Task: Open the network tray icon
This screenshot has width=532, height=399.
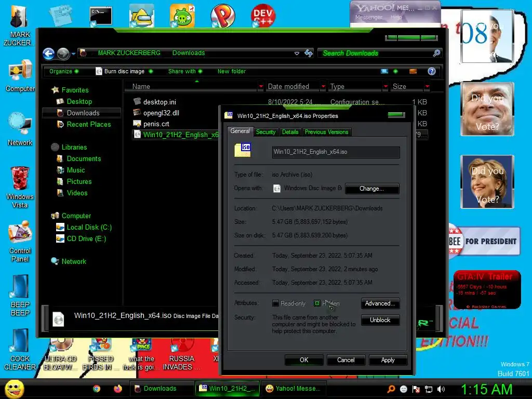Action: [429, 389]
